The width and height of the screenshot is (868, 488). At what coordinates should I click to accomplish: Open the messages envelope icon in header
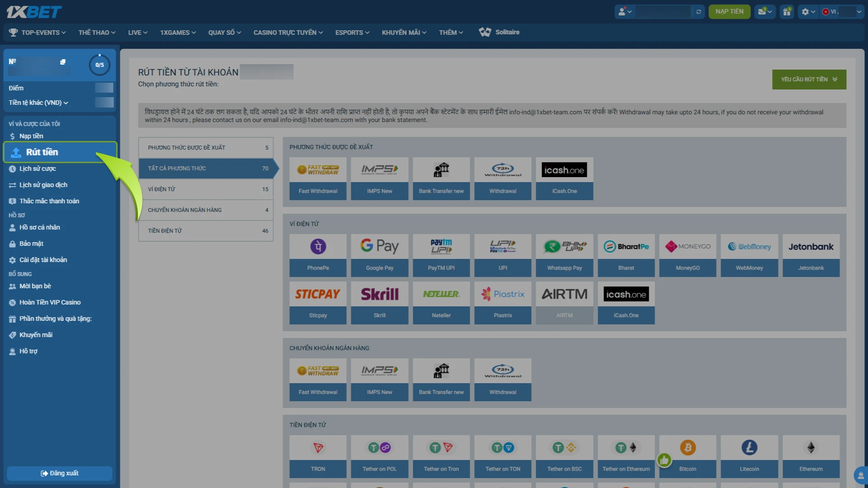[764, 12]
